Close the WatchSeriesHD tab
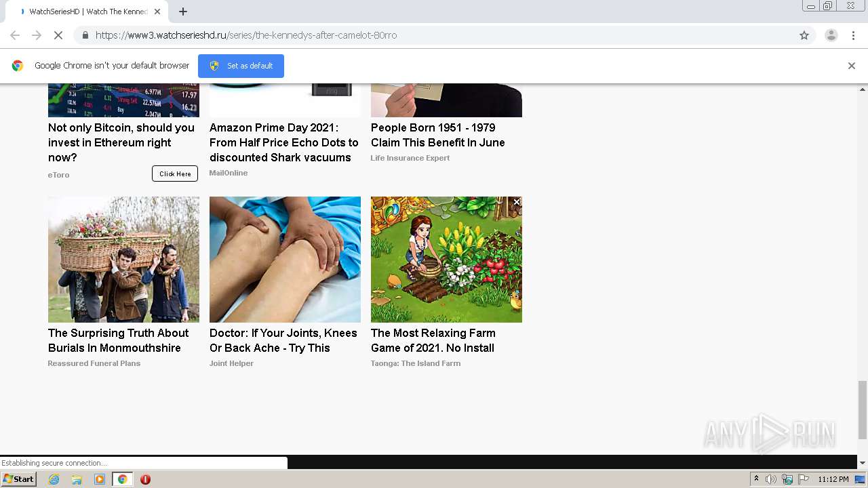 157,12
